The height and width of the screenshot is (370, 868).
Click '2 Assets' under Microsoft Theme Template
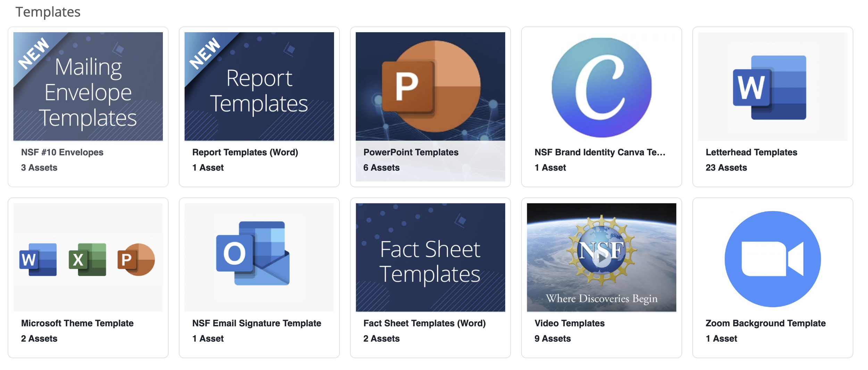[x=39, y=338]
